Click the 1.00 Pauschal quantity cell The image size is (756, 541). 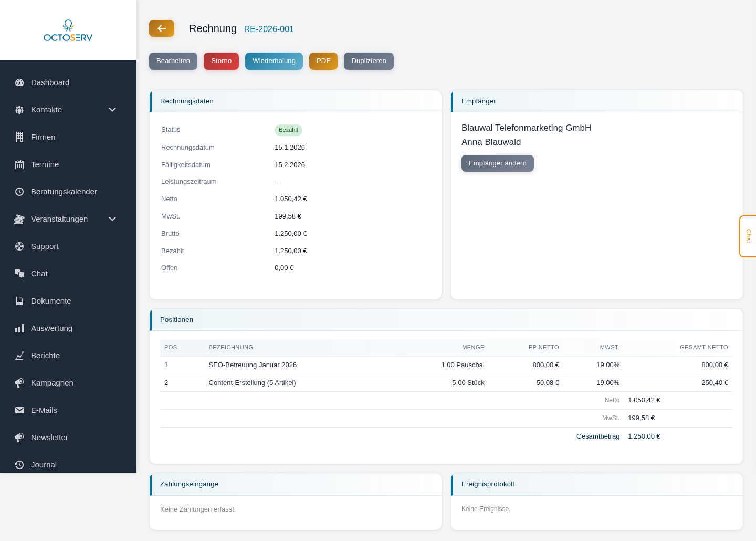(463, 365)
